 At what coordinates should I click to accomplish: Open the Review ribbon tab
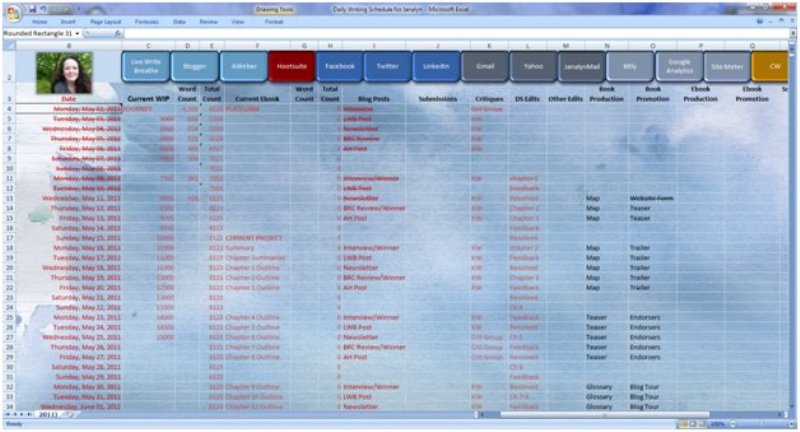[208, 22]
